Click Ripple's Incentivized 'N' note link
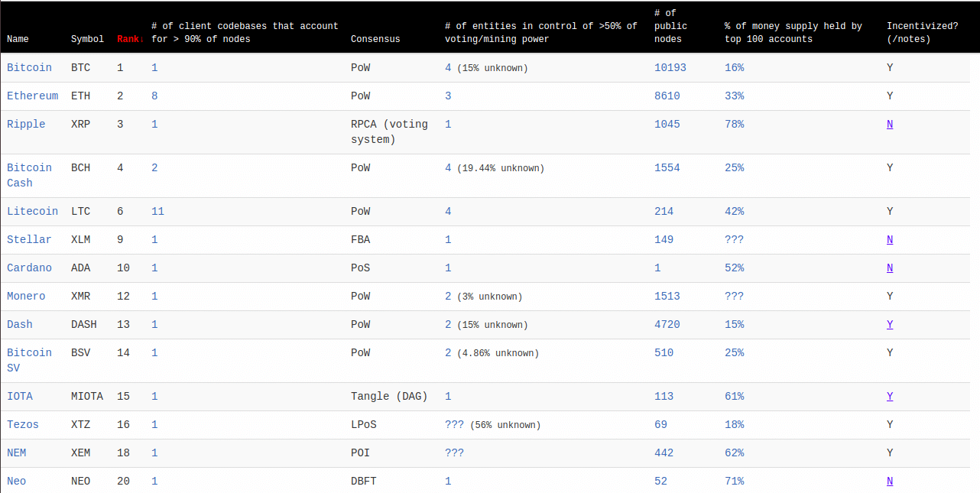980x493 pixels. (x=890, y=124)
